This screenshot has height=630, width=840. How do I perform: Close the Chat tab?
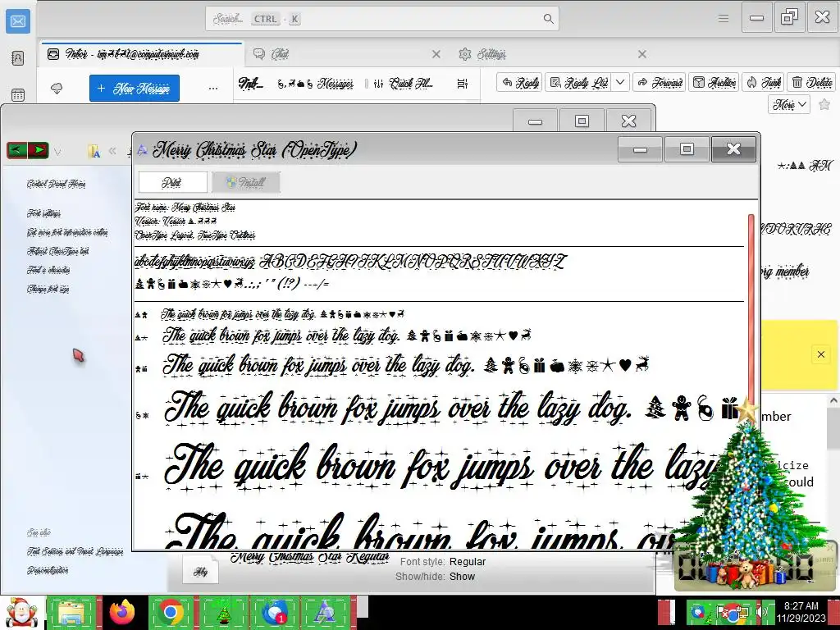click(436, 54)
